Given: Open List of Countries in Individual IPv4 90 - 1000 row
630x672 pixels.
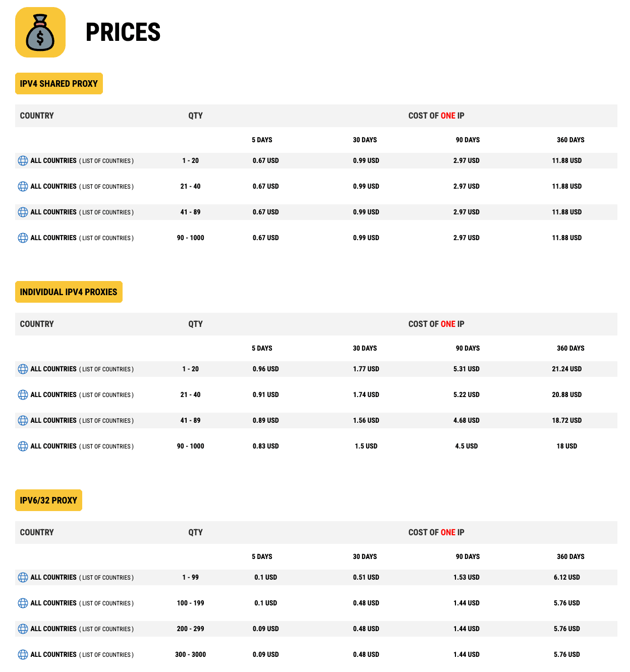Looking at the screenshot, I should point(106,446).
